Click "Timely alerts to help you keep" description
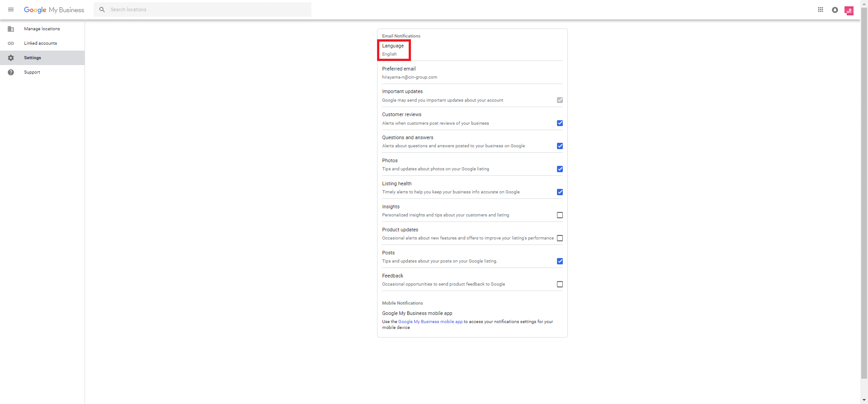868x404 pixels. pos(451,192)
